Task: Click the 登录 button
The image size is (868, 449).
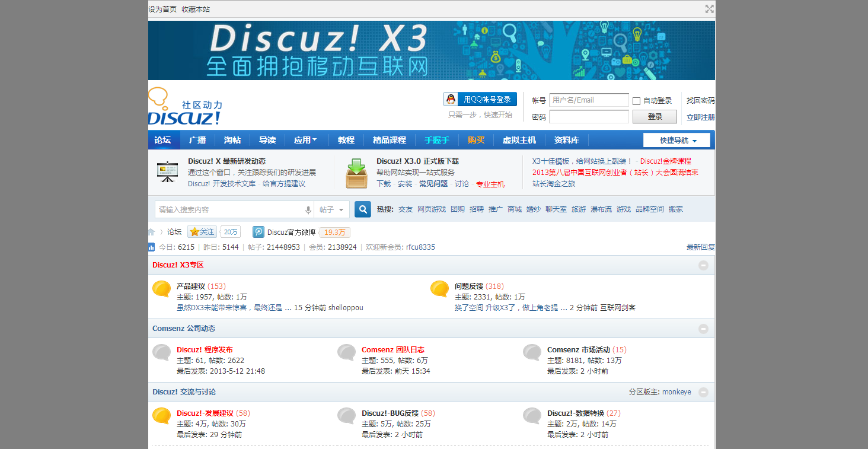Action: (655, 117)
